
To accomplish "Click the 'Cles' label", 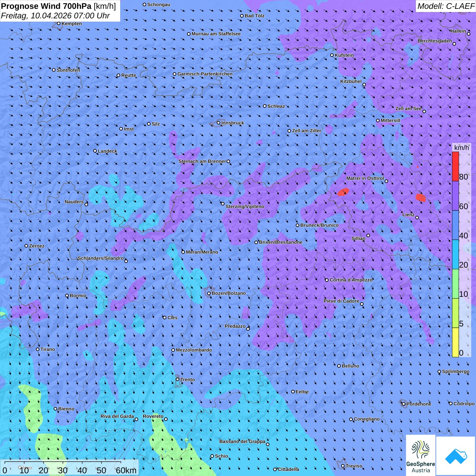I will (x=172, y=318).
